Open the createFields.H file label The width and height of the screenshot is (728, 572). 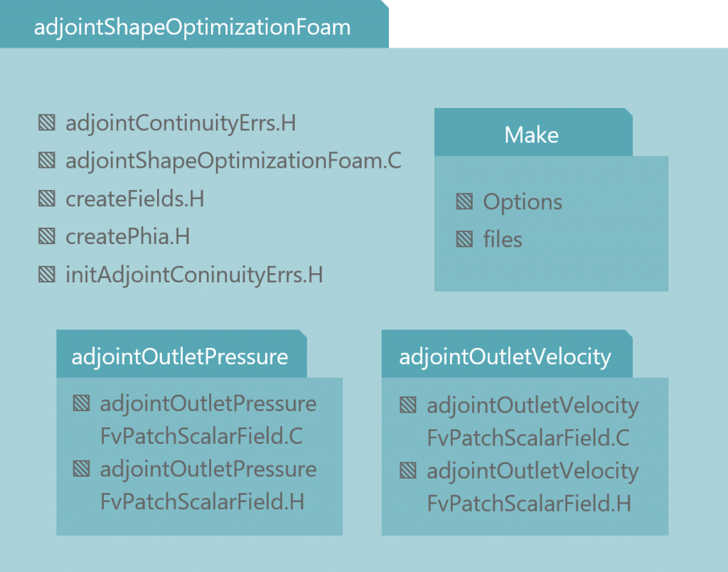tap(134, 199)
